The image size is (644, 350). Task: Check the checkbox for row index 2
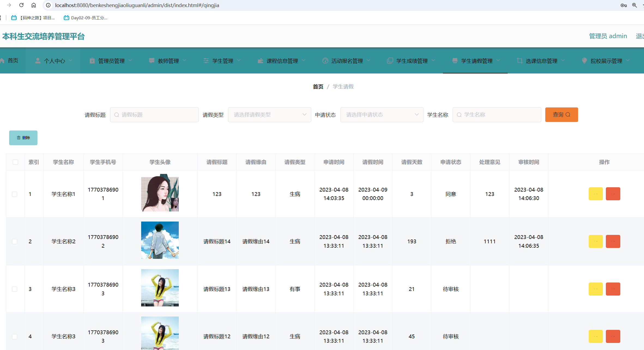point(15,241)
